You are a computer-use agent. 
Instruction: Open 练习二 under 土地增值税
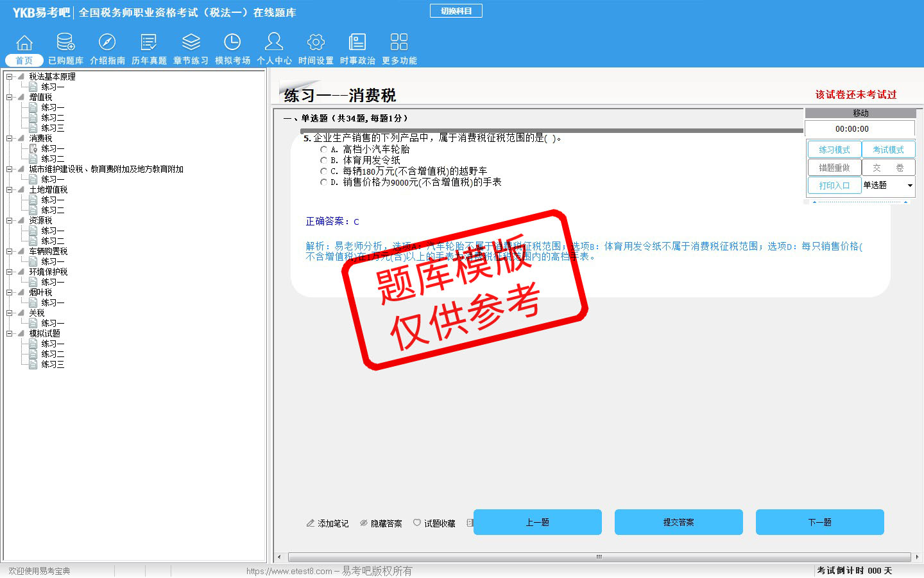(53, 211)
